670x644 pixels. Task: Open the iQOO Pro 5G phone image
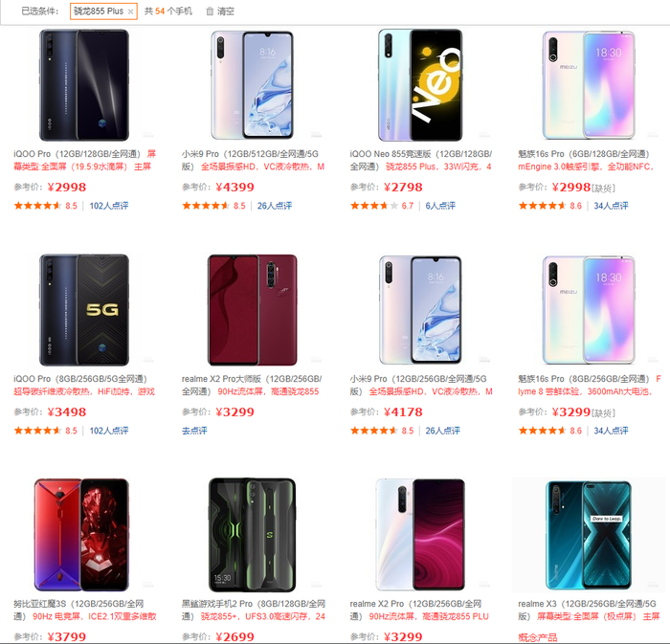(x=84, y=310)
